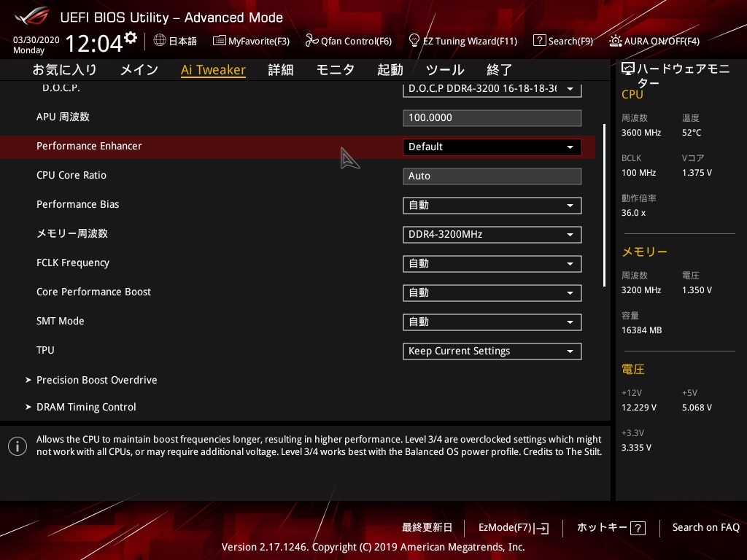This screenshot has height=560, width=747.
Task: Open BIOS Search
Action: point(563,41)
